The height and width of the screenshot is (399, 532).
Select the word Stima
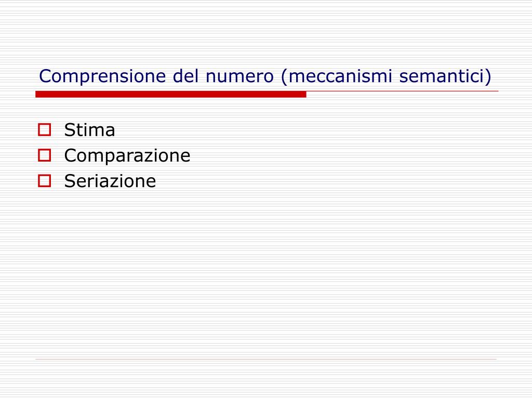pos(89,130)
